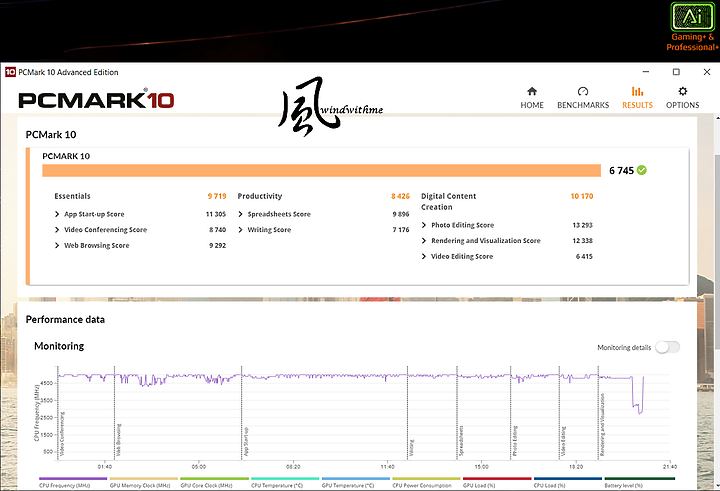Click the Digital Content Creation score 10 170
The width and height of the screenshot is (720, 491).
[x=582, y=196]
